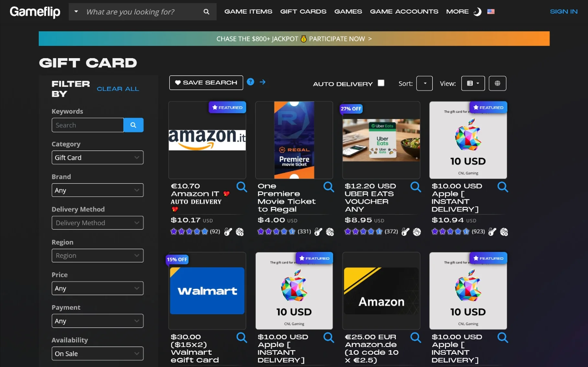Viewport: 588px width, 367px height.
Task: Quick view the Amazon.de €25.00 listing
Action: (416, 338)
